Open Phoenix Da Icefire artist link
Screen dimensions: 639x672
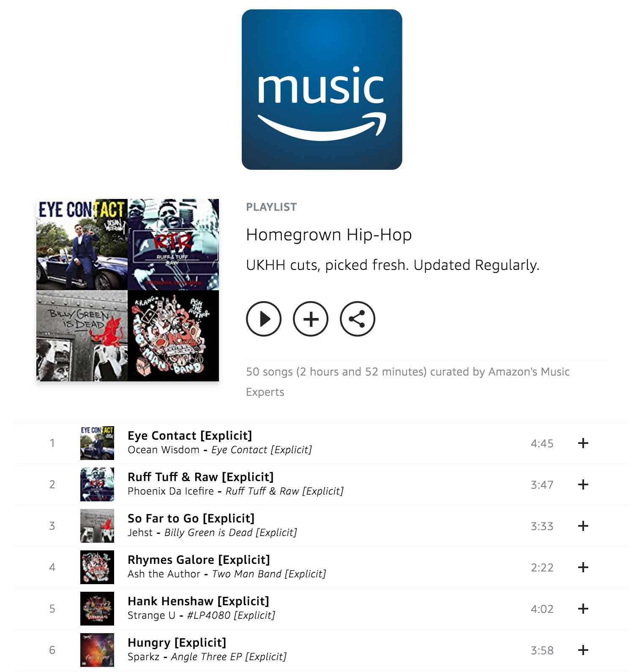(x=171, y=491)
